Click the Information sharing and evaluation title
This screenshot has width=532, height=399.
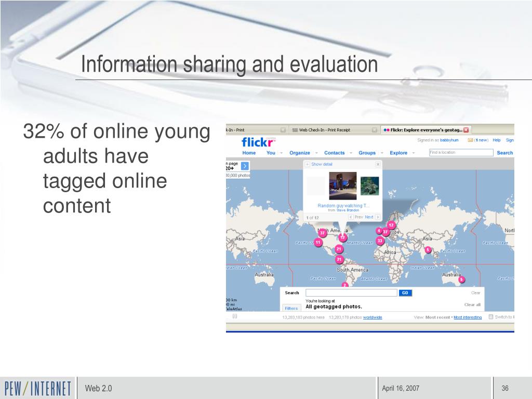tap(229, 64)
